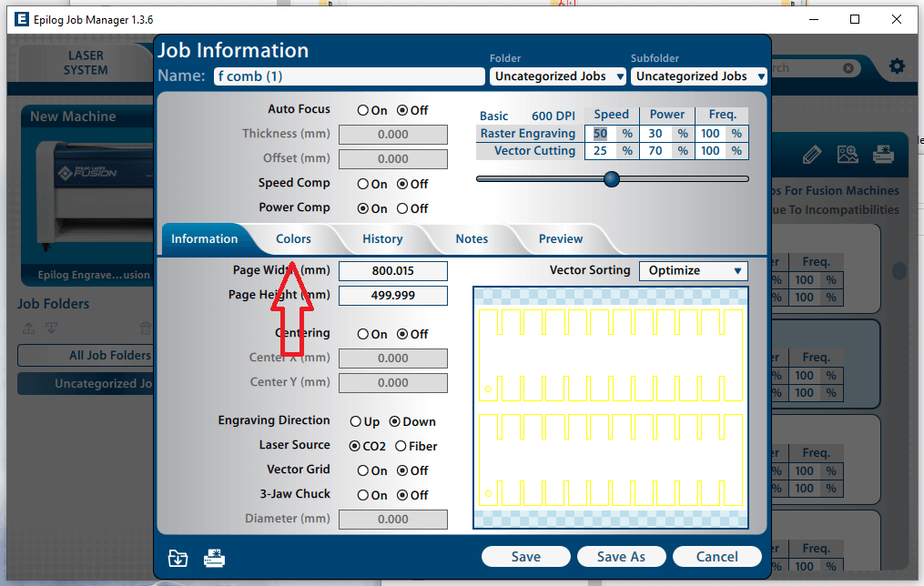
Task: Enable Centering On
Action: click(x=363, y=334)
